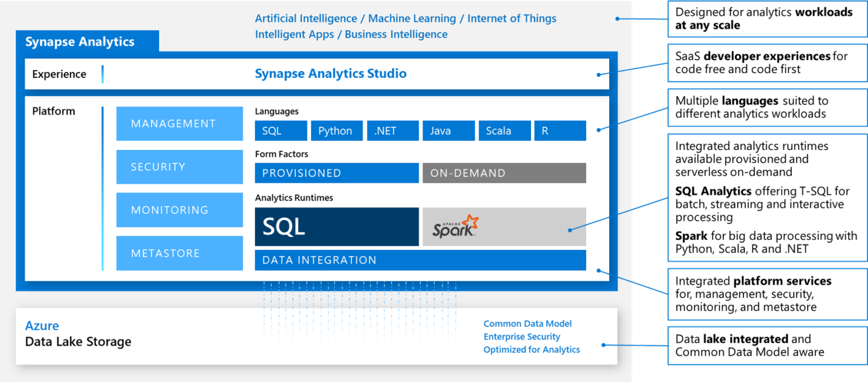The image size is (868, 383).
Task: Expand the MONITORING section
Action: (179, 210)
